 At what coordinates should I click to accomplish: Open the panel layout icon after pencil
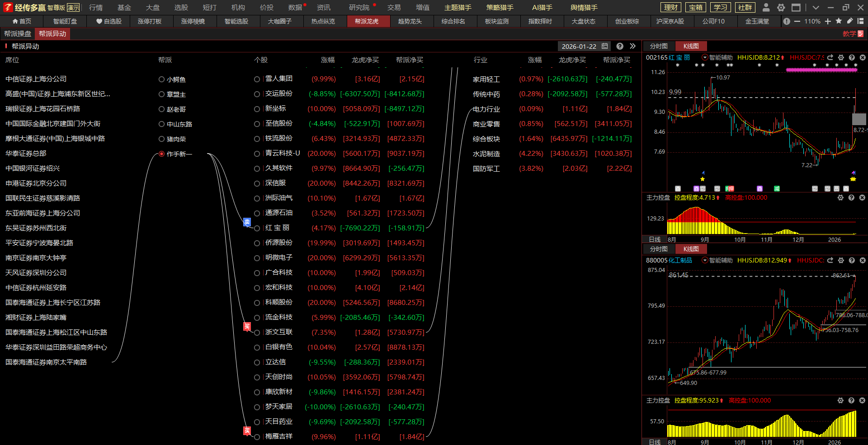click(861, 21)
